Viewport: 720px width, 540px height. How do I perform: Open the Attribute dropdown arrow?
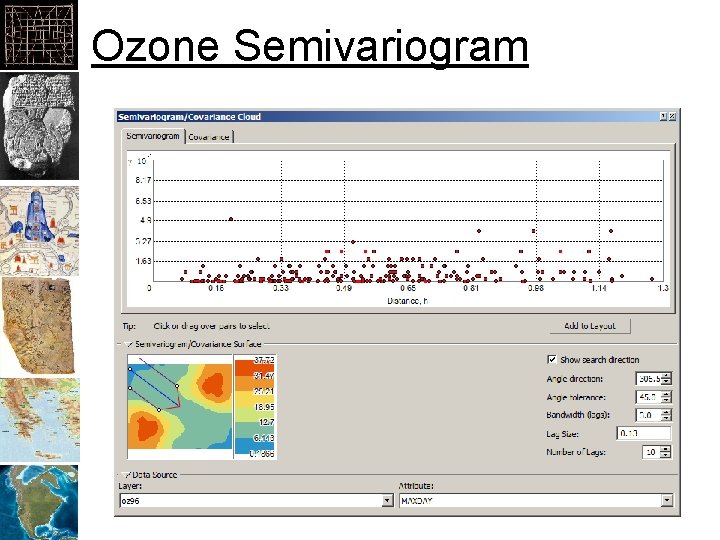click(x=667, y=501)
